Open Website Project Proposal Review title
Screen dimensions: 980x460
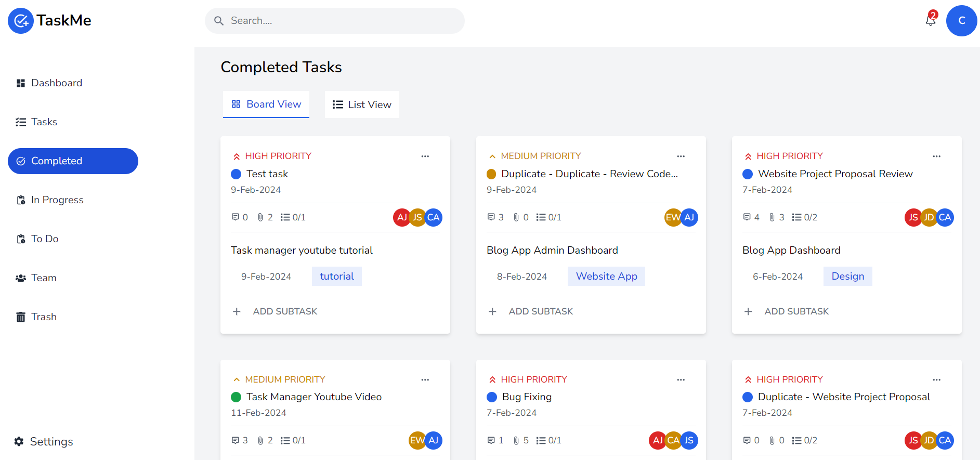pos(835,174)
